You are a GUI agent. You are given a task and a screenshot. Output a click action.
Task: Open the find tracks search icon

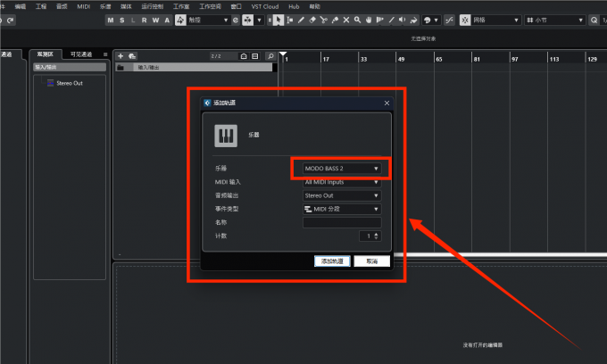point(270,56)
